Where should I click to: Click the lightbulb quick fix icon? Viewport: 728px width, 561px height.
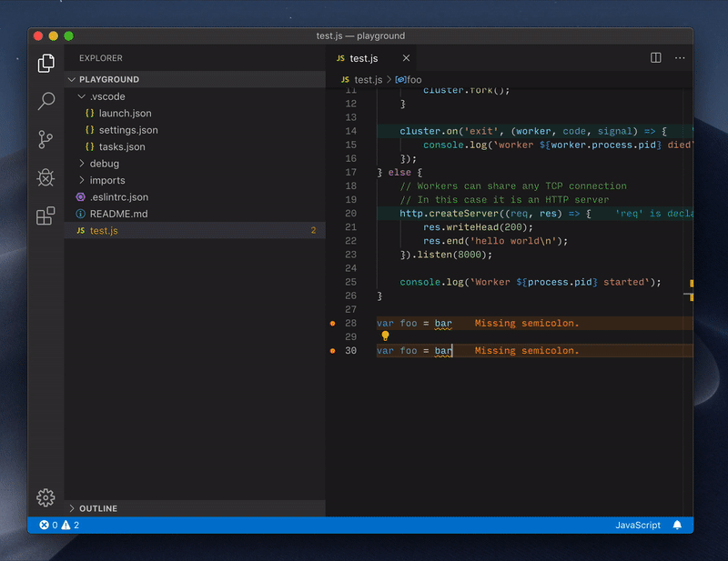coord(385,336)
